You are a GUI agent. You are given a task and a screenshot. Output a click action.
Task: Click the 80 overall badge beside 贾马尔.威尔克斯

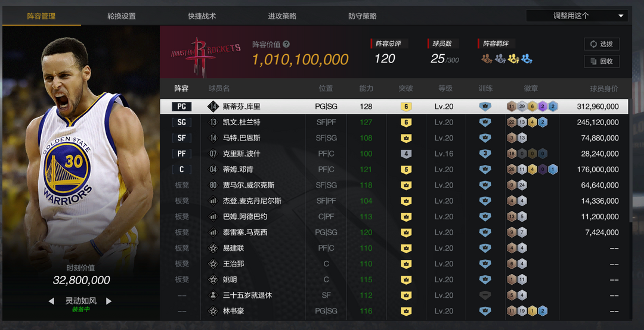[x=213, y=185]
